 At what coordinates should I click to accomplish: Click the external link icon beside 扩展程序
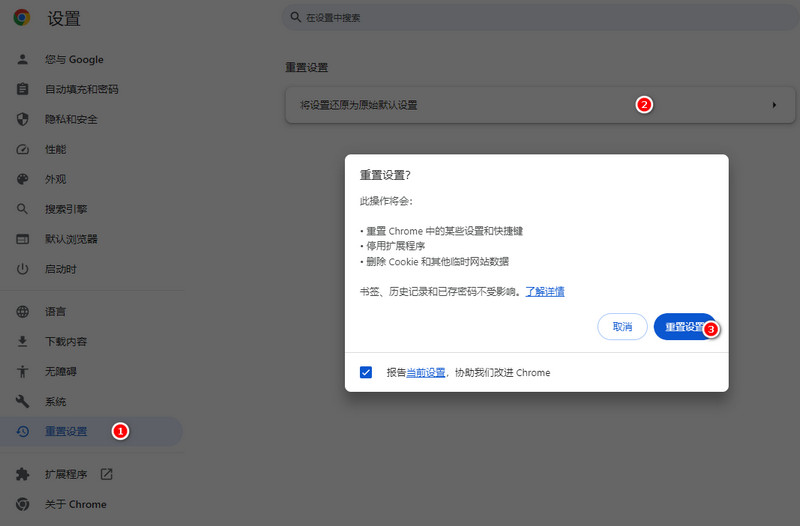pos(107,474)
